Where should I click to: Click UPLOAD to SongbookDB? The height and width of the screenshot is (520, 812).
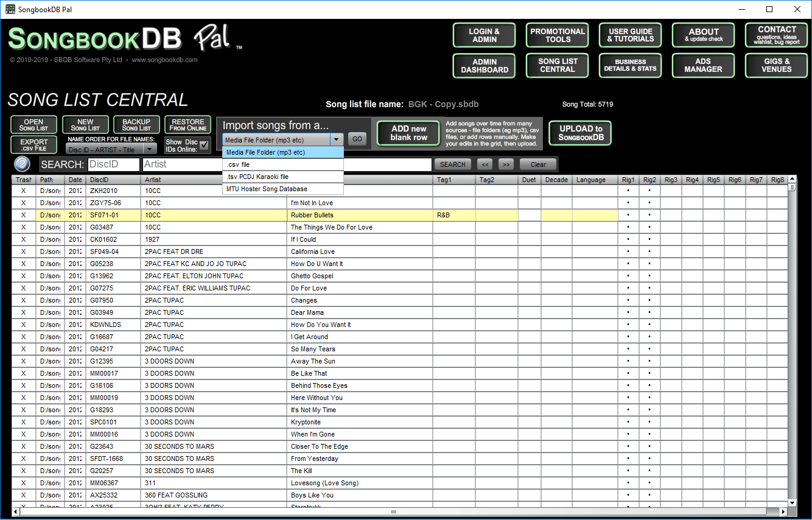click(x=579, y=133)
